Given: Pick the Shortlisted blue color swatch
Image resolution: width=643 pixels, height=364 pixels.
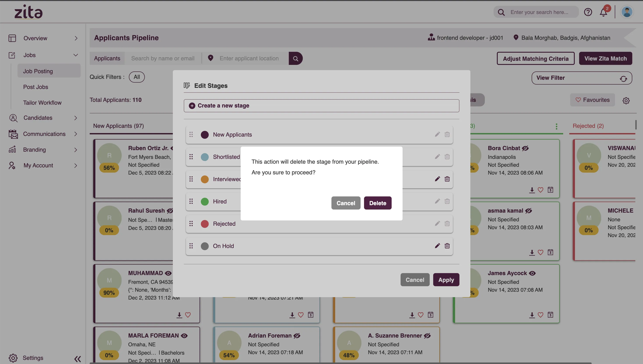Looking at the screenshot, I should [205, 157].
